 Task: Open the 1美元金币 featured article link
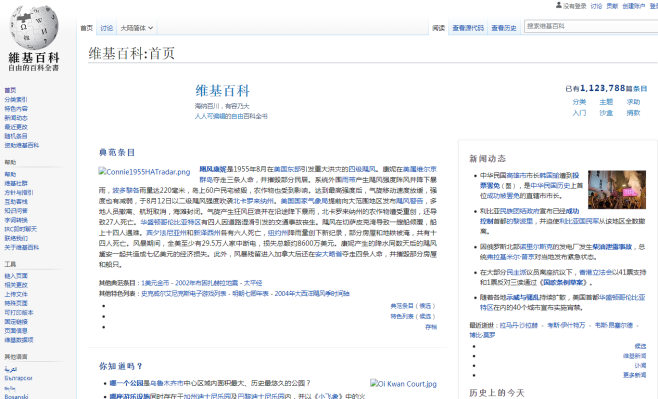155,283
